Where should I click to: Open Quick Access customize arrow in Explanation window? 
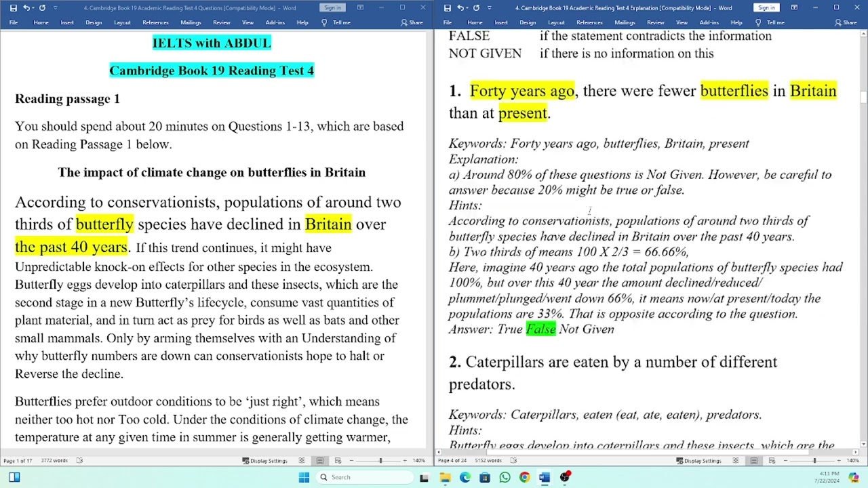[x=489, y=8]
